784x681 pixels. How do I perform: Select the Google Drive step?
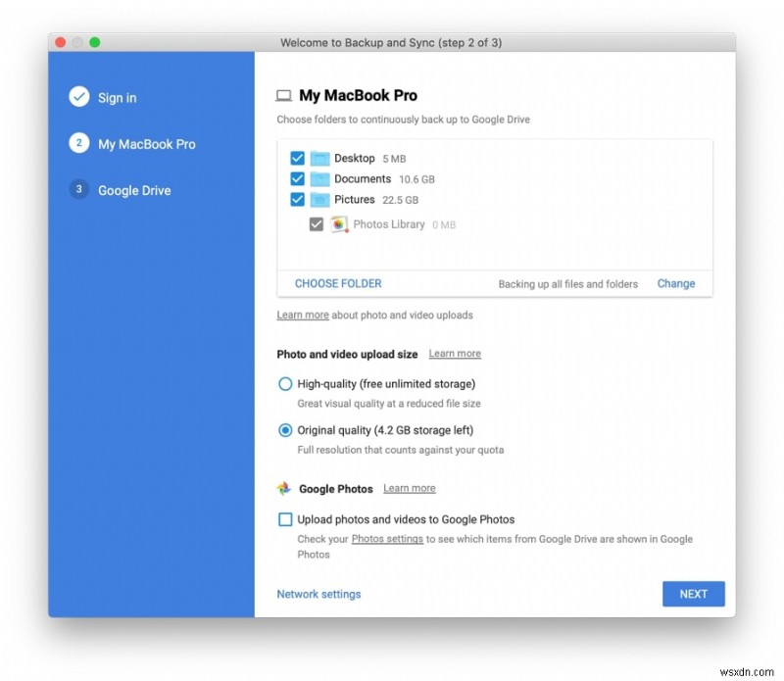point(133,190)
